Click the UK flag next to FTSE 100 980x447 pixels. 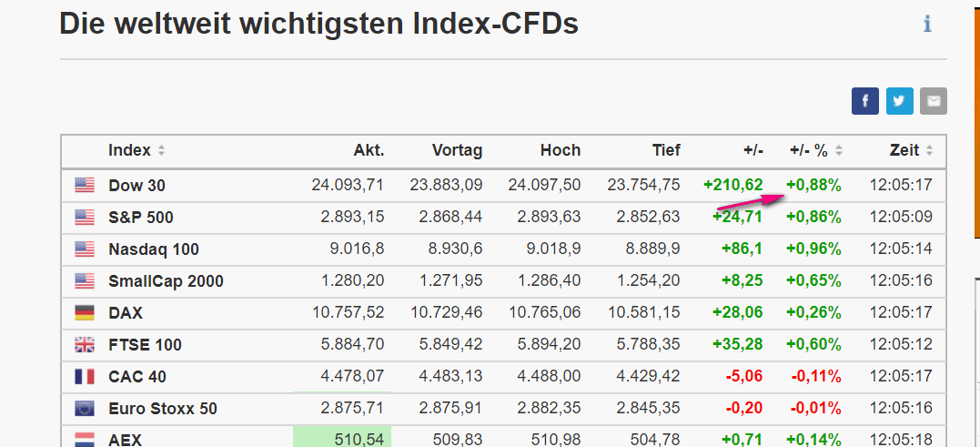coord(85,345)
